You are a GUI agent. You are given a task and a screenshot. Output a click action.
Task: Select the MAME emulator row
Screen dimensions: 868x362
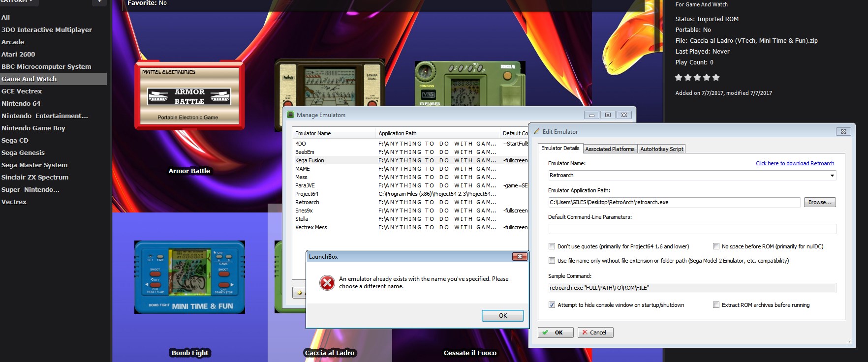[x=410, y=169]
